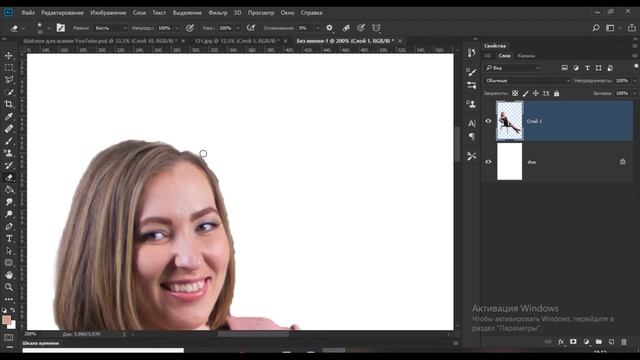The image size is (640, 360).
Task: Open the blend mode Обычные dropdown
Action: tap(527, 81)
